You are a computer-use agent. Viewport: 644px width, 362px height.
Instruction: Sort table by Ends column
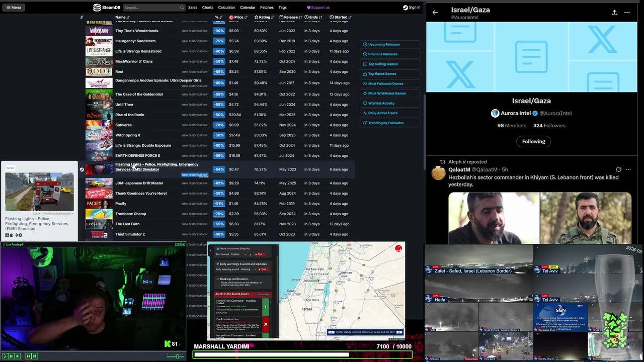pos(313,17)
